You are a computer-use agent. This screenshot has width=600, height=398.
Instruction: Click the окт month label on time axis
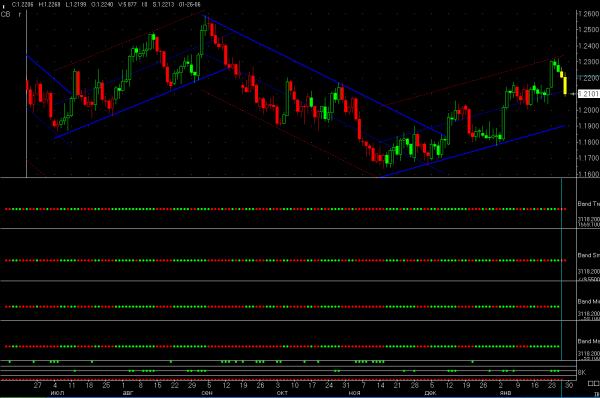click(282, 393)
